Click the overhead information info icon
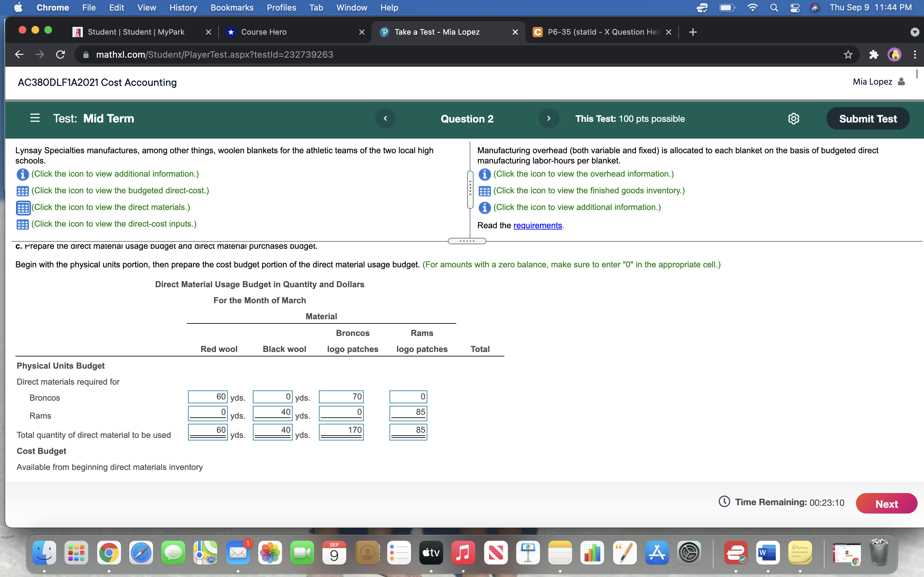This screenshot has width=924, height=577. coord(484,174)
